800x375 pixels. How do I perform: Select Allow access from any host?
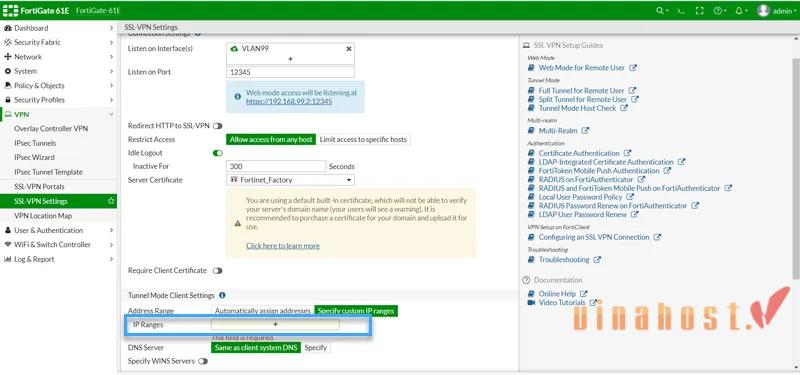click(x=271, y=139)
